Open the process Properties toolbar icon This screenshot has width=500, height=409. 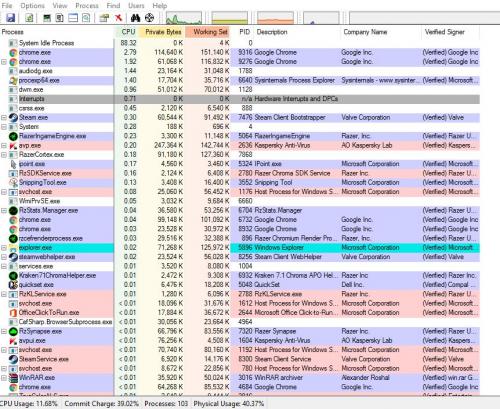[x=104, y=18]
